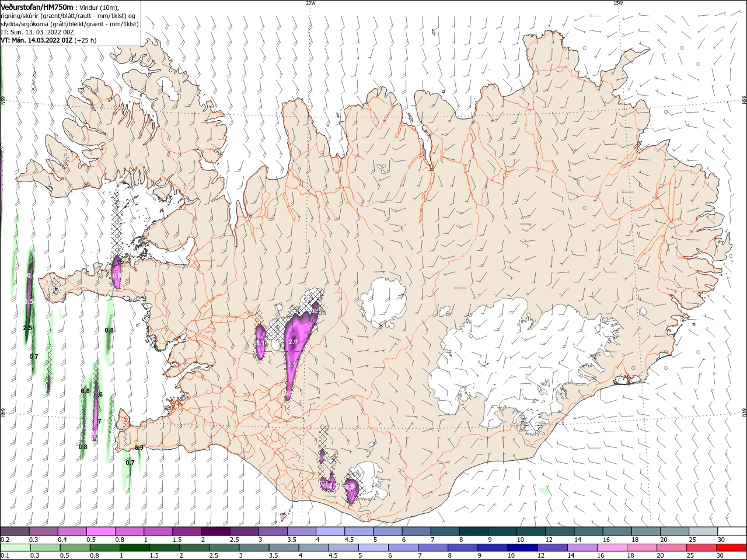Image resolution: width=747 pixels, height=560 pixels.
Task: Pick the deep navy blue swatch in lower scale
Action: tap(522, 548)
